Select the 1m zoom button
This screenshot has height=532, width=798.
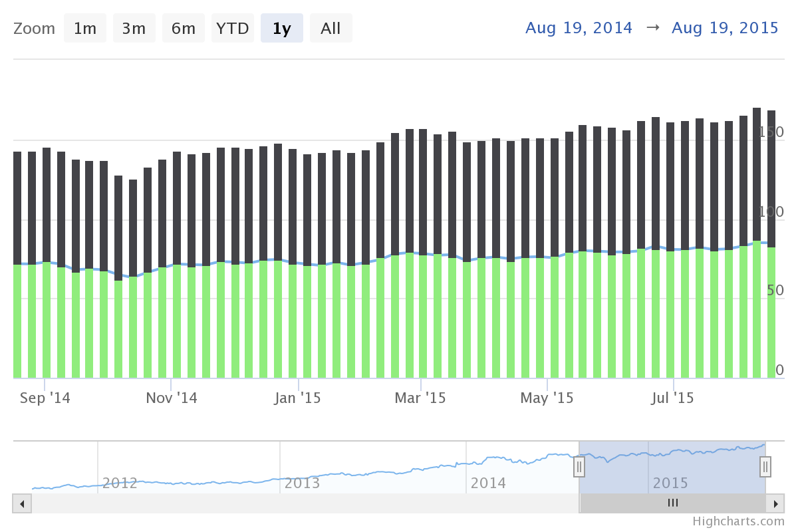[85, 29]
